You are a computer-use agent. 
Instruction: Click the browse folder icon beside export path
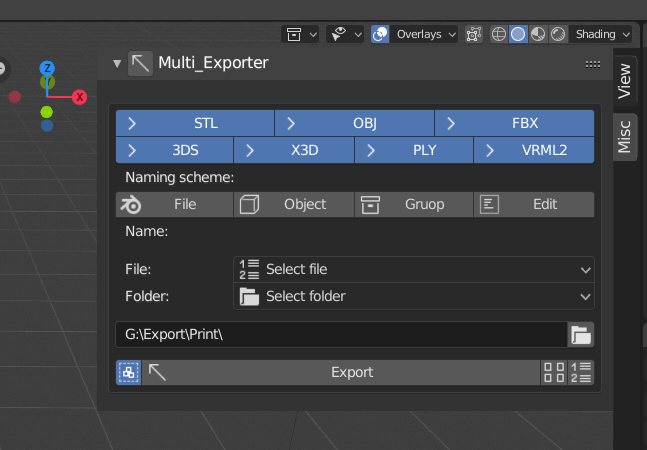click(x=581, y=334)
